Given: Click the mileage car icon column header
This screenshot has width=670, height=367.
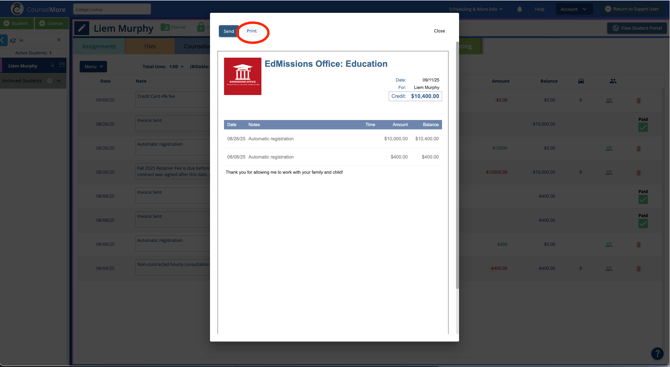Looking at the screenshot, I should pyautogui.click(x=581, y=81).
